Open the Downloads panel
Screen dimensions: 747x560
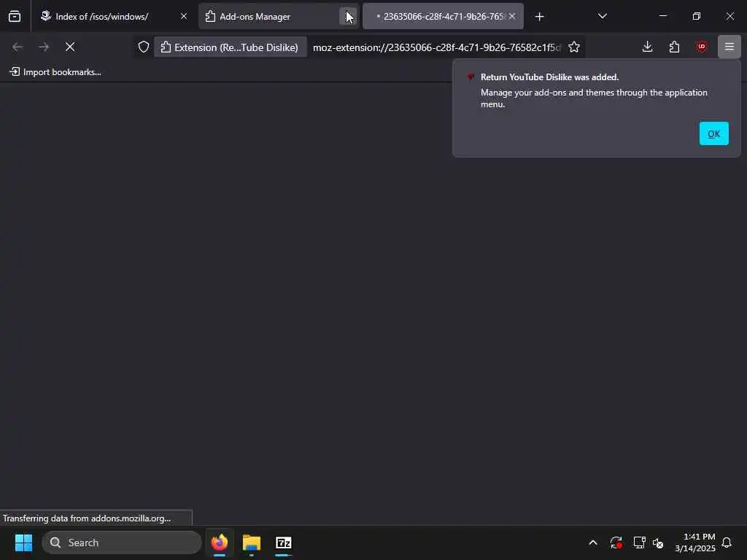(x=648, y=47)
